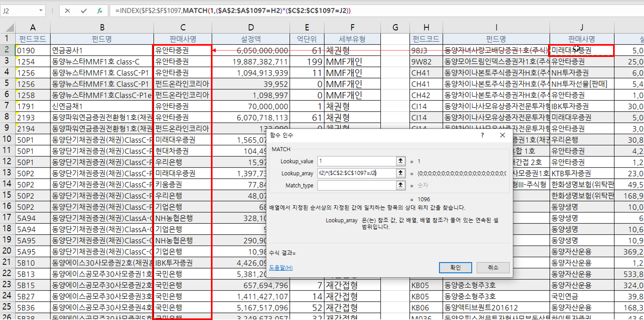Click the formula bar options dots handle
This screenshot has width=644, height=320.
pyautogui.click(x=52, y=11)
